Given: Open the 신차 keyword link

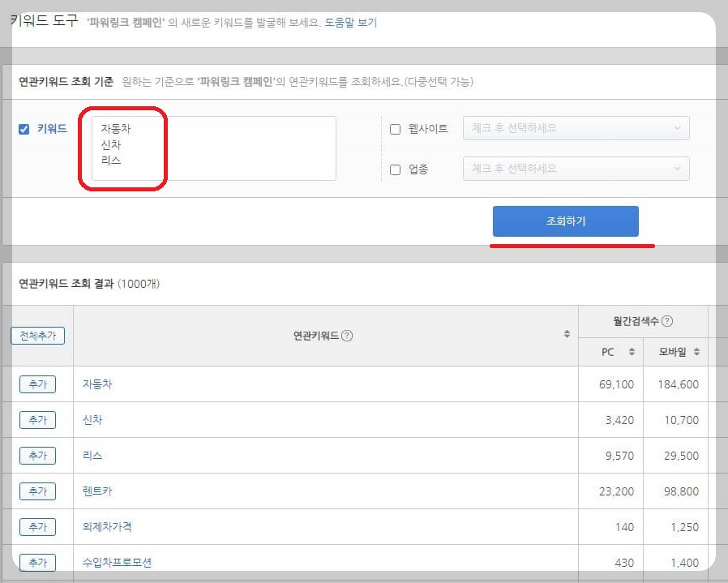Looking at the screenshot, I should [91, 419].
